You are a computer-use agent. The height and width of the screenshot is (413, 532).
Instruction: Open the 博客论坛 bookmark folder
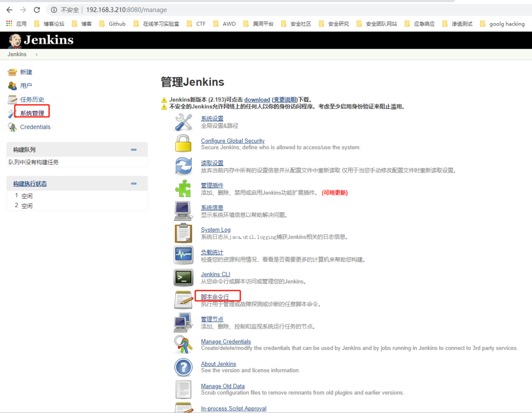tap(49, 24)
